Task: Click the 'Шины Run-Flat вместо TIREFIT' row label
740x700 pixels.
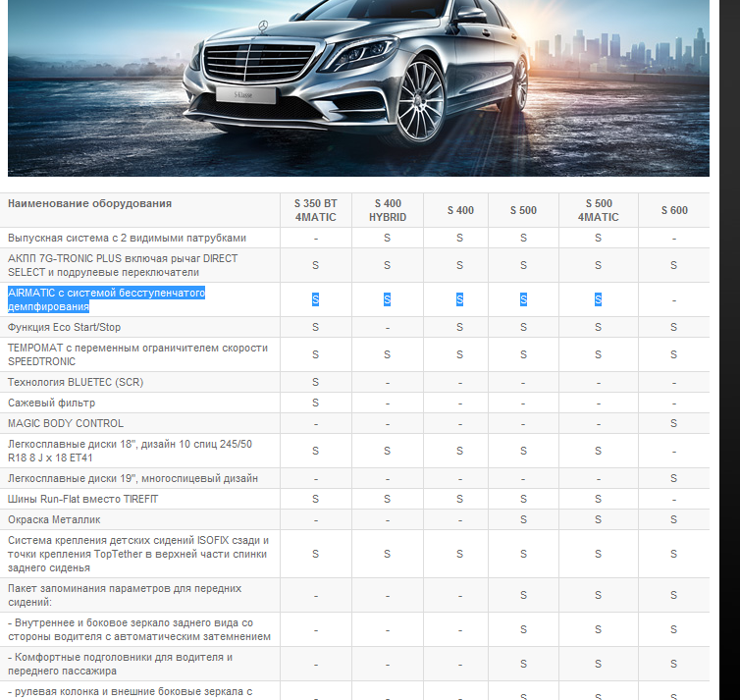Action: pos(83,499)
